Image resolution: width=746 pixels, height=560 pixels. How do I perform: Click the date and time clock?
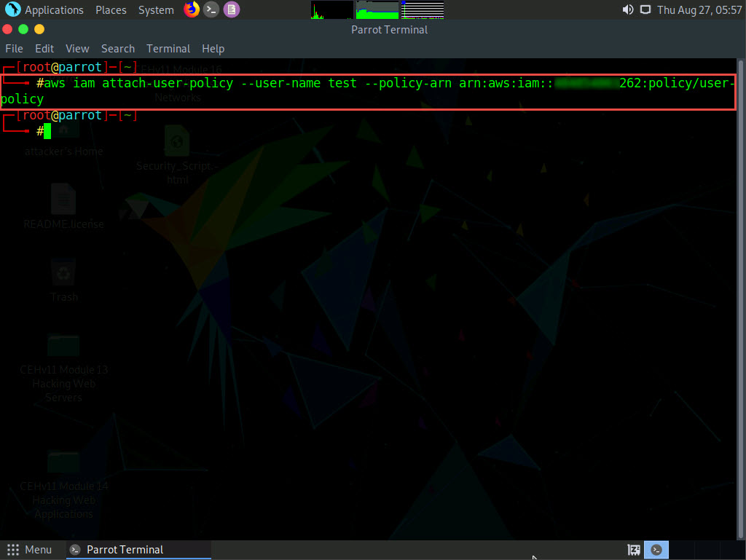(699, 10)
